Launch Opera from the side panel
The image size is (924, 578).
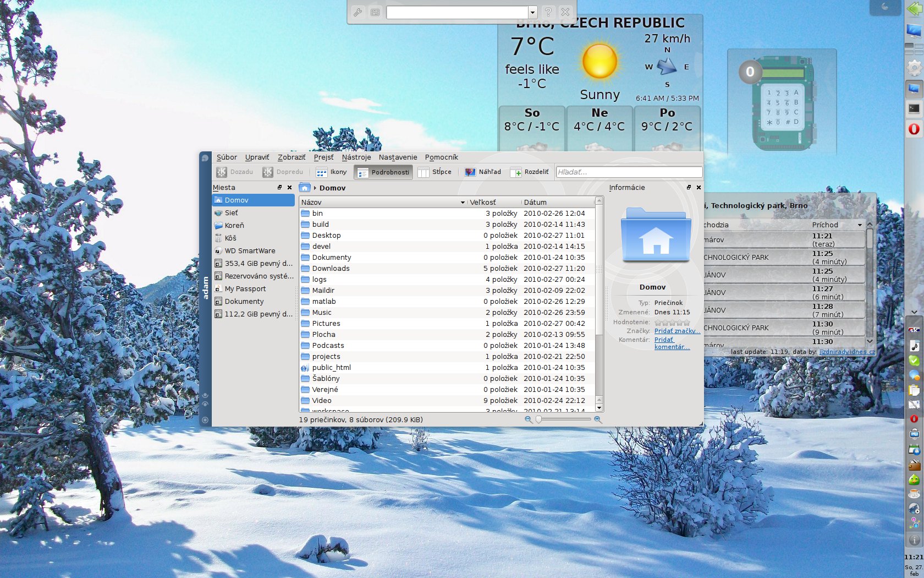click(x=914, y=129)
